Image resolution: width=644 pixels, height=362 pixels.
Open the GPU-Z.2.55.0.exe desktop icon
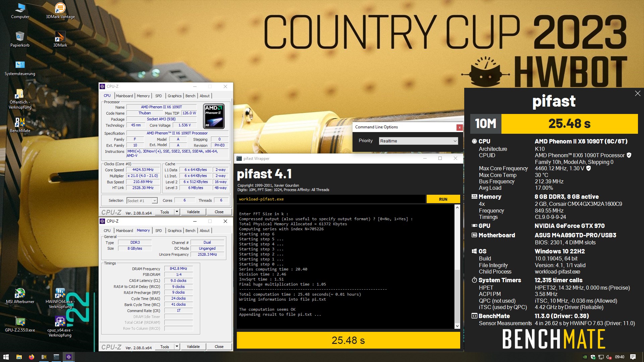[20, 324]
